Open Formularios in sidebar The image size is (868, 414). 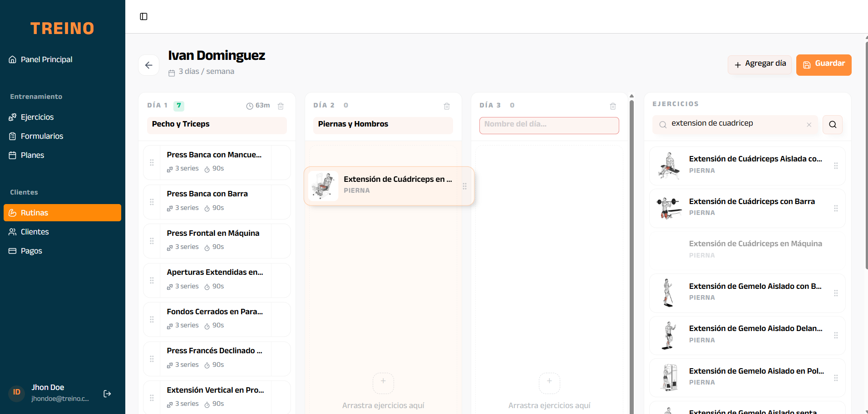(x=62, y=136)
